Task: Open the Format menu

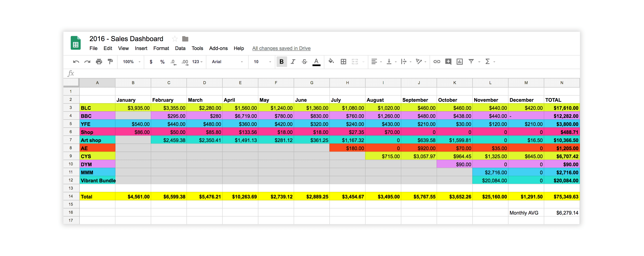Action: (161, 48)
